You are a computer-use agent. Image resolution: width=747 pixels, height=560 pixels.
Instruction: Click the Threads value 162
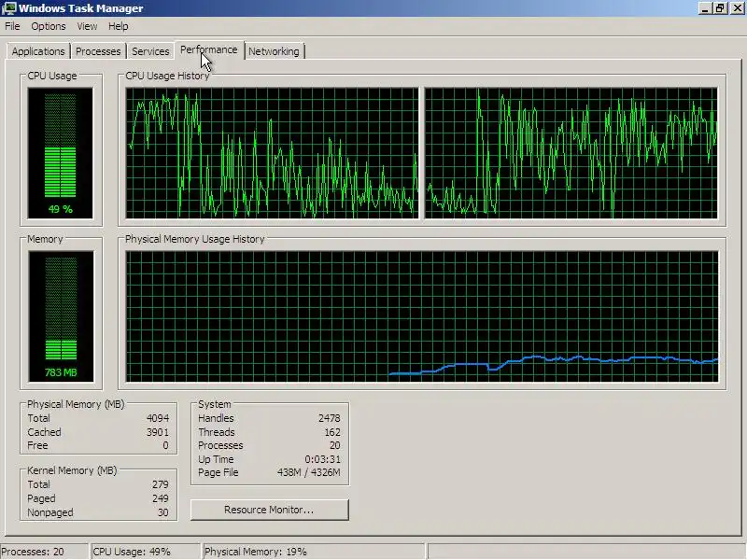(332, 432)
